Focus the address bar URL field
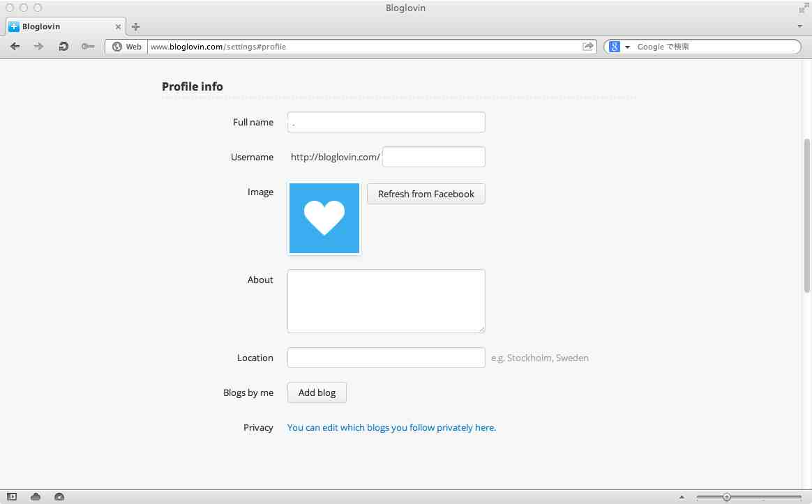 point(365,47)
